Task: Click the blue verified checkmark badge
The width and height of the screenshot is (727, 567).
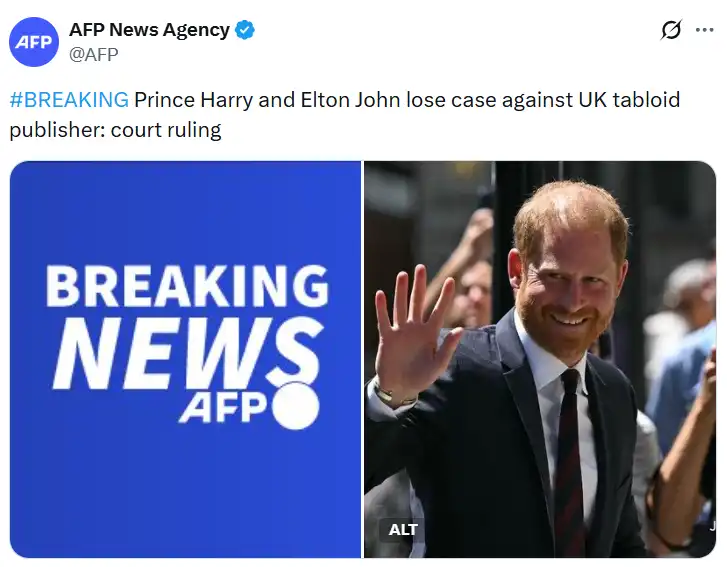Action: pyautogui.click(x=244, y=30)
